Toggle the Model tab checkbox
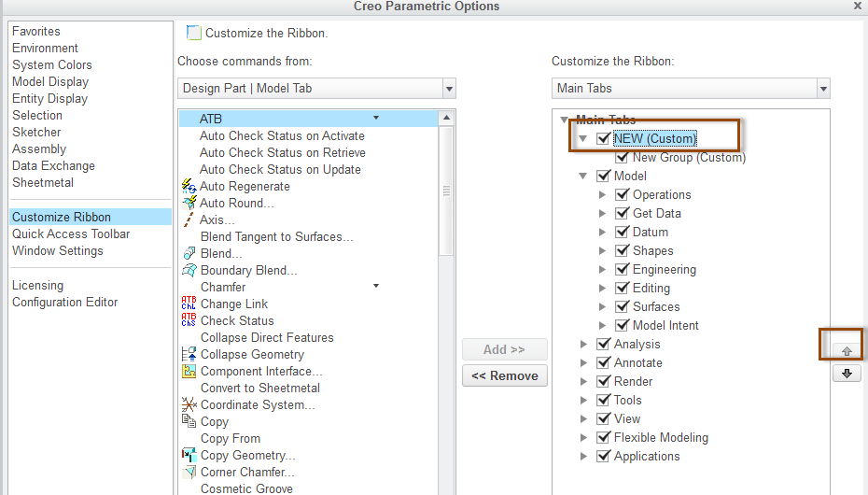Image resolution: width=868 pixels, height=495 pixels. [x=603, y=177]
